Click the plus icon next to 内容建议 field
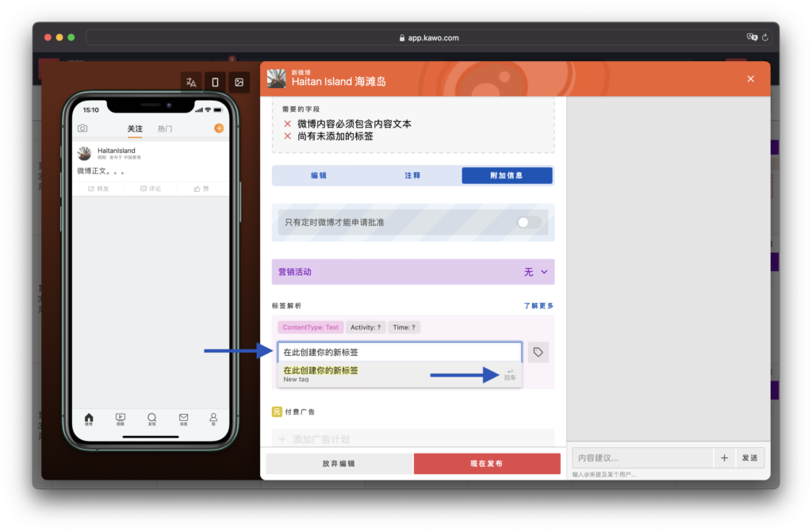The width and height of the screenshot is (812, 532). (x=723, y=457)
